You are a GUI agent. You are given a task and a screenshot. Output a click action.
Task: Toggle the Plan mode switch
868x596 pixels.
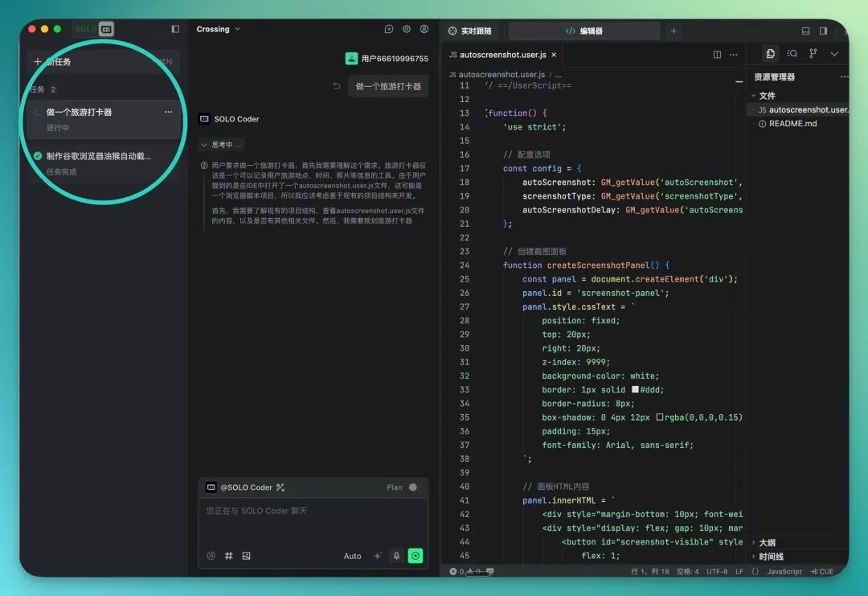413,487
